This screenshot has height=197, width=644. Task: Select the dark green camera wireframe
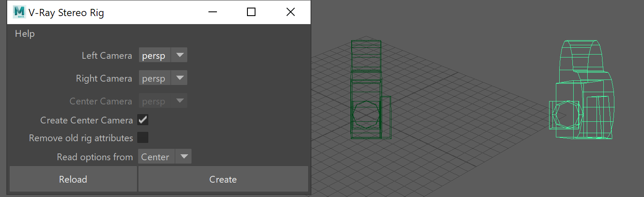point(370,90)
